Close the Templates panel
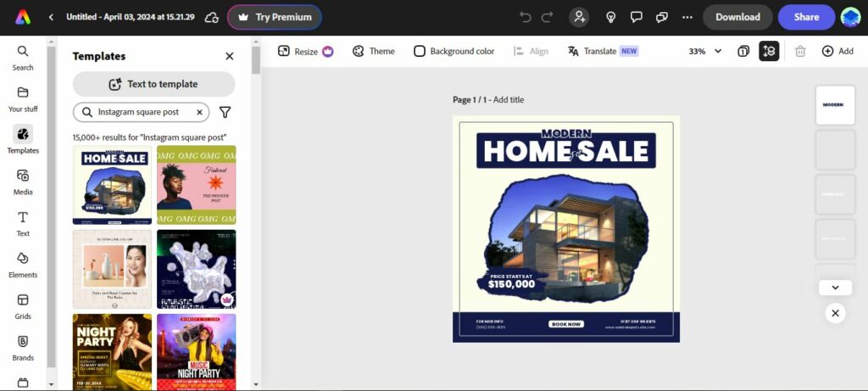The height and width of the screenshot is (391, 868). [x=229, y=56]
